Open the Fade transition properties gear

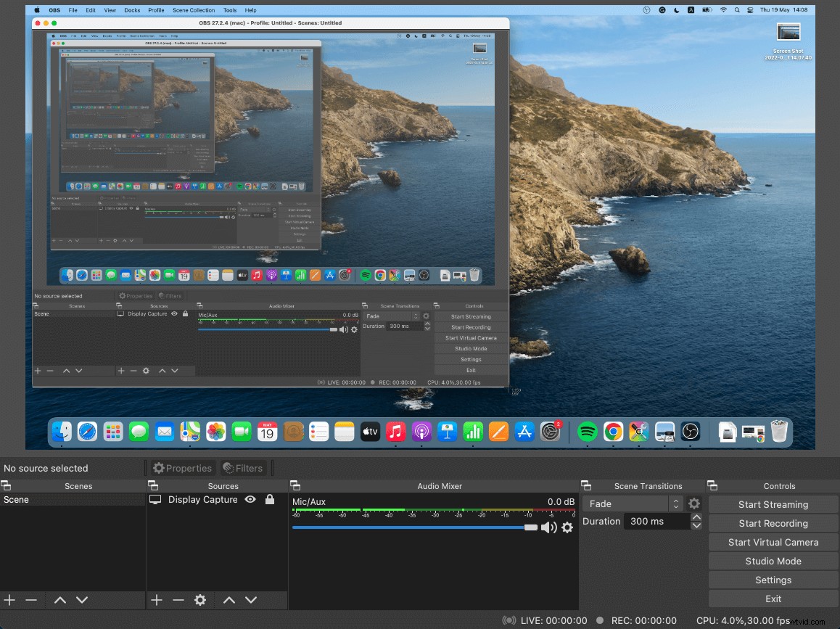click(x=693, y=503)
